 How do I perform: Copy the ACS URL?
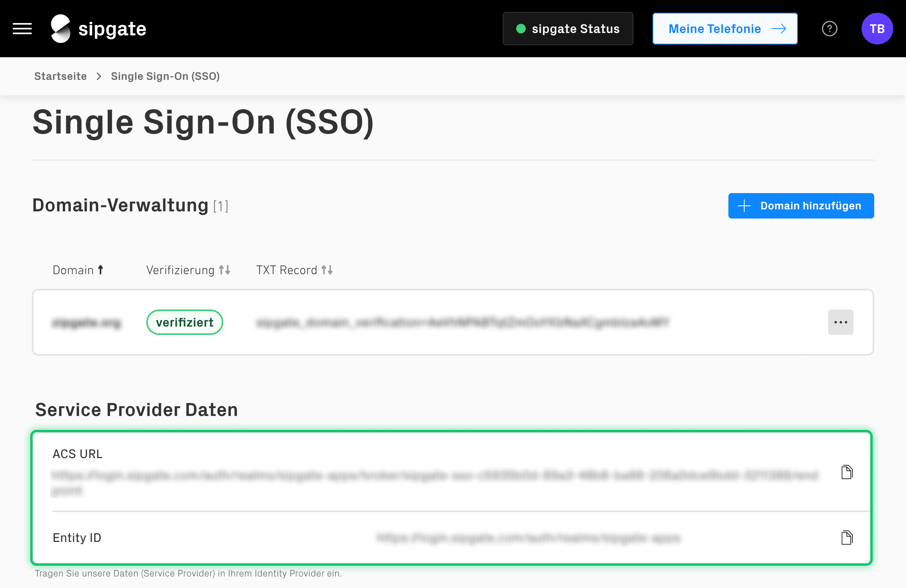tap(847, 472)
